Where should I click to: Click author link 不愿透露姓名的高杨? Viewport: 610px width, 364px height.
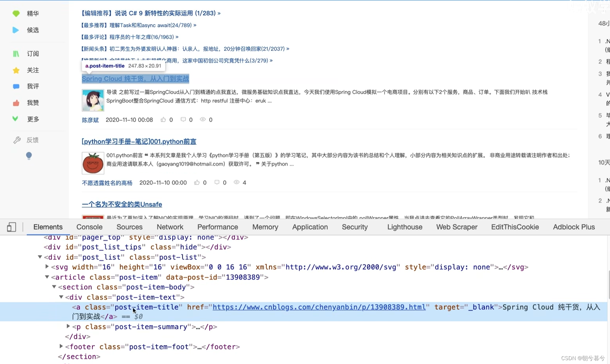point(107,183)
